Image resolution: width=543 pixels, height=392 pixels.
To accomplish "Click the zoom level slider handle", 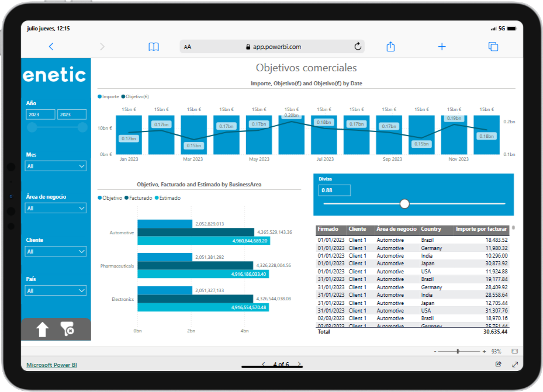I will pyautogui.click(x=458, y=352).
